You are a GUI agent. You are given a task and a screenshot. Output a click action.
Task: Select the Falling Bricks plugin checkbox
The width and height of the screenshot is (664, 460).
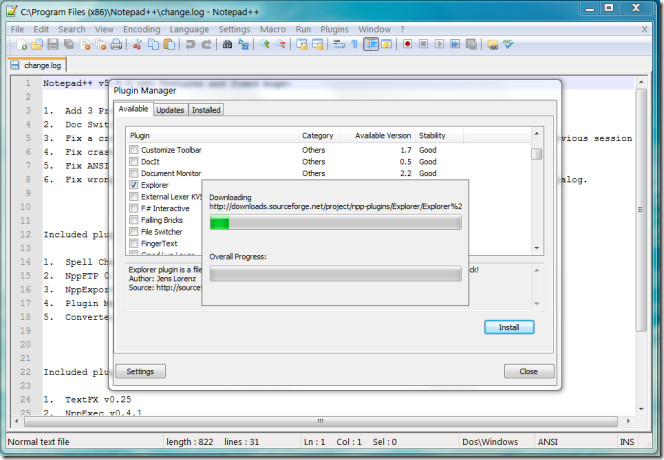pos(134,220)
